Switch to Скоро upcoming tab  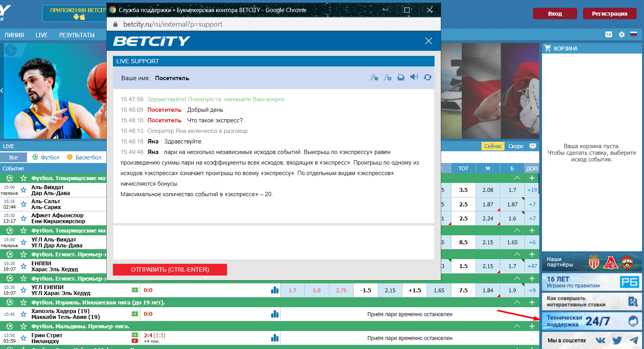(x=516, y=146)
